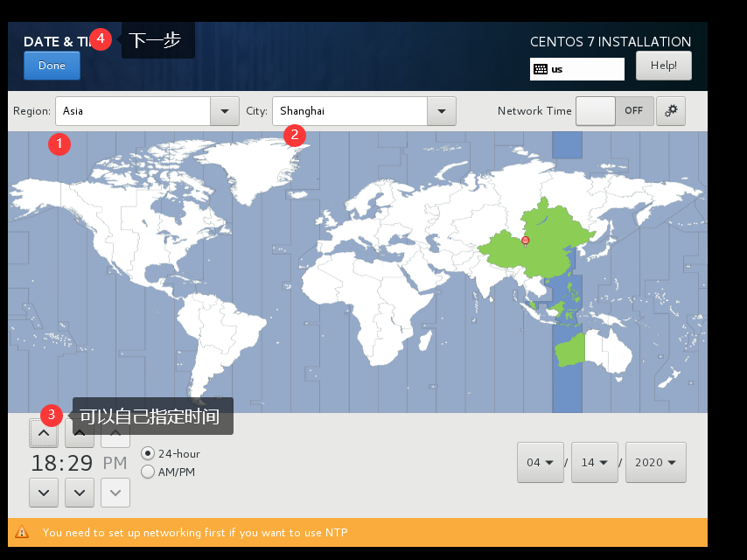The height and width of the screenshot is (560, 747).
Task: Decrease the hours with down arrow
Action: click(44, 493)
